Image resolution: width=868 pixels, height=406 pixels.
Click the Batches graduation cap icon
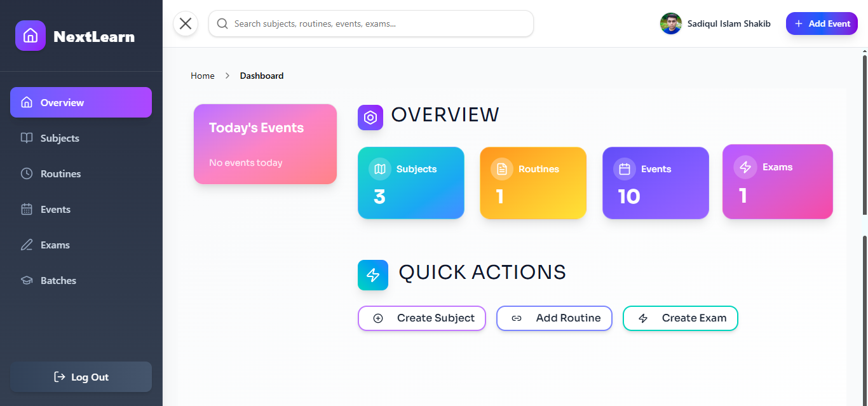click(27, 280)
